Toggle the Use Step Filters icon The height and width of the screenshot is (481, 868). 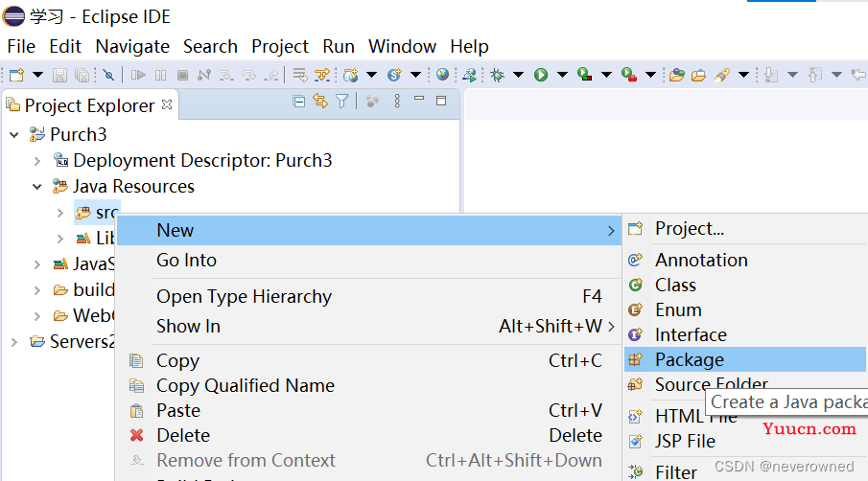[322, 75]
